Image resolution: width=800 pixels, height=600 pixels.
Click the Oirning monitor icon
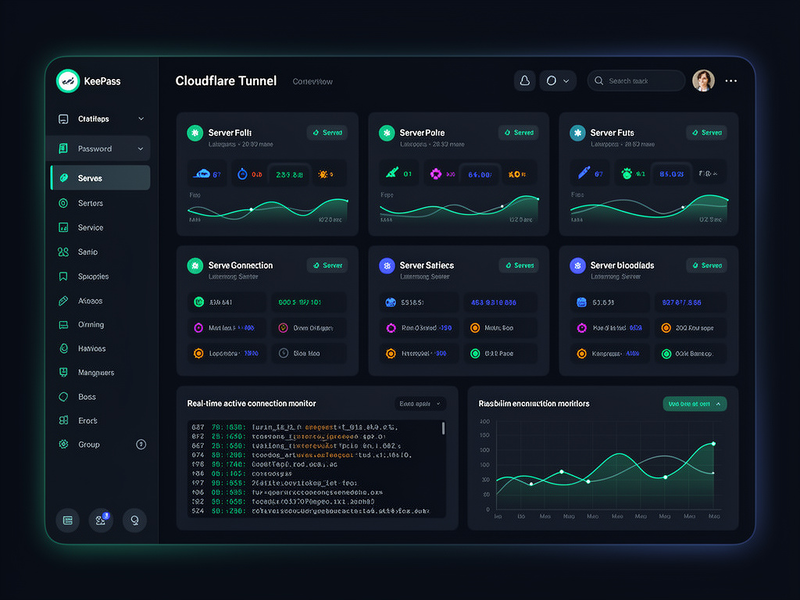coord(63,324)
